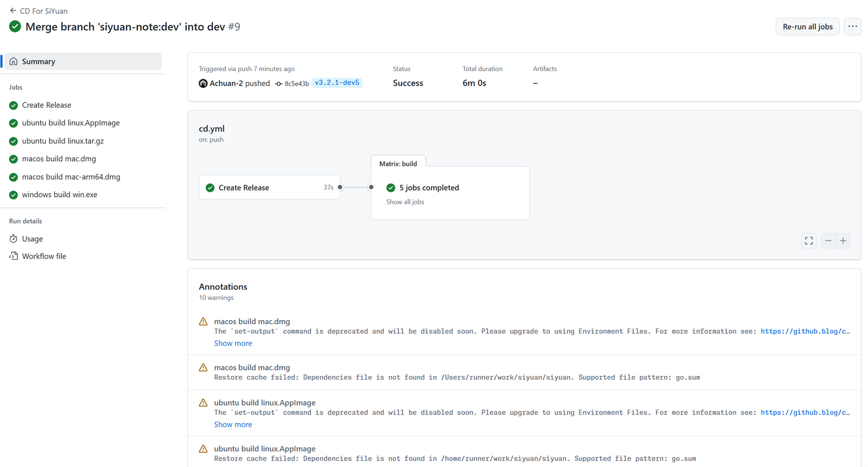The image size is (868, 467).
Task: Expand Show more under linux.AppImage warning
Action: 233,424
